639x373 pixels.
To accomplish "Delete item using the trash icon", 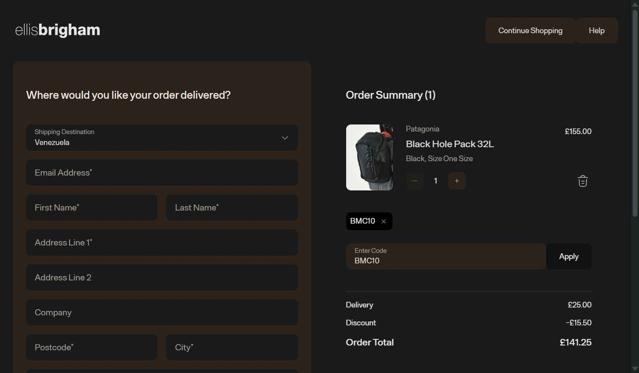I will tap(583, 181).
